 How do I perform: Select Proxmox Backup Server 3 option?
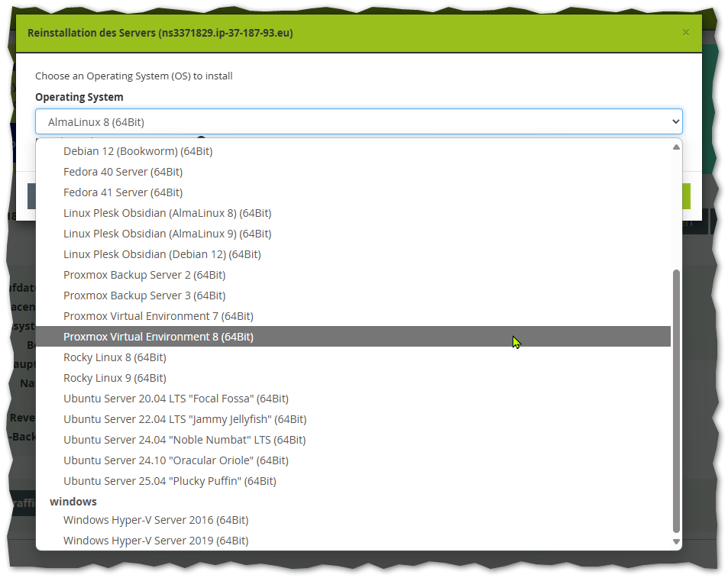click(144, 295)
